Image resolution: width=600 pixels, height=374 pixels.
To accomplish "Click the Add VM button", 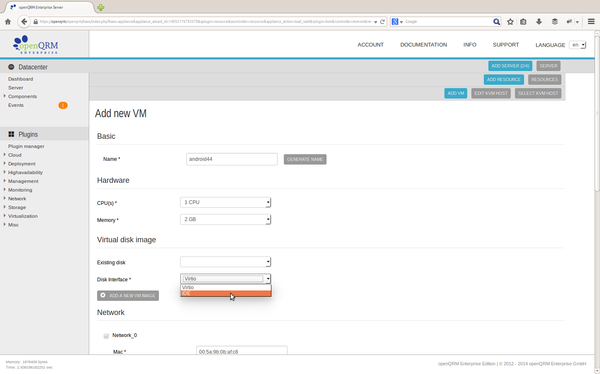I will click(456, 93).
